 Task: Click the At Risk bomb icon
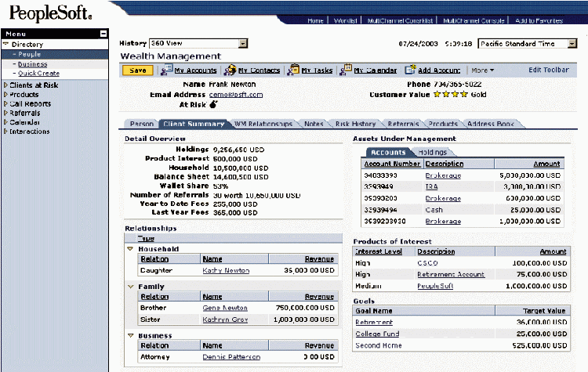pos(213,104)
